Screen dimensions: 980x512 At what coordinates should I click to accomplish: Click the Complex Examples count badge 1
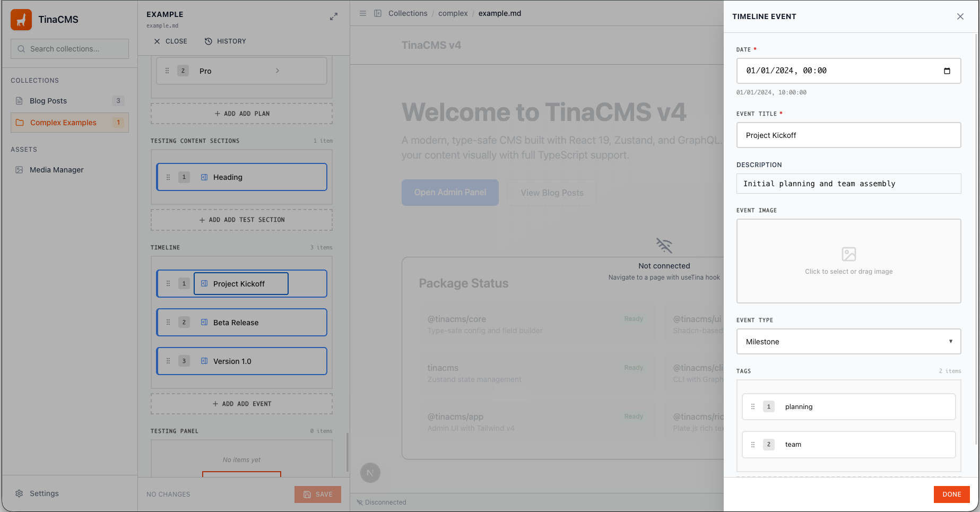point(118,123)
